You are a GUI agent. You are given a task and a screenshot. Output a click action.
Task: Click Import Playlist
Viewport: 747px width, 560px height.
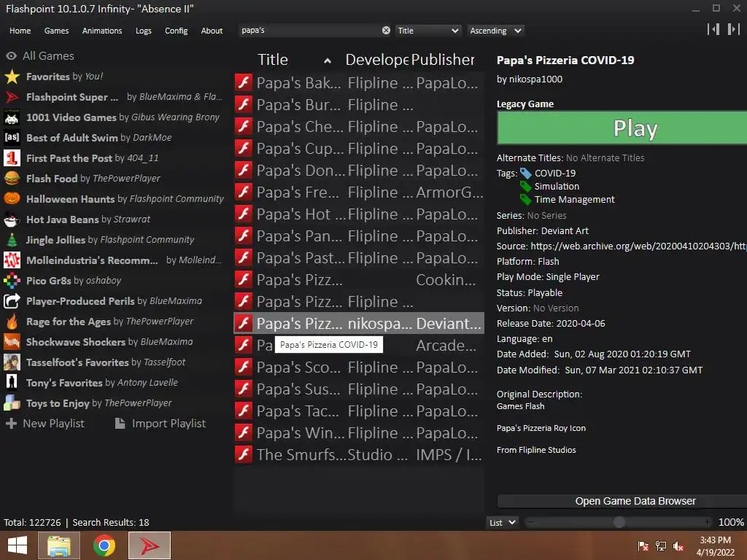click(160, 424)
